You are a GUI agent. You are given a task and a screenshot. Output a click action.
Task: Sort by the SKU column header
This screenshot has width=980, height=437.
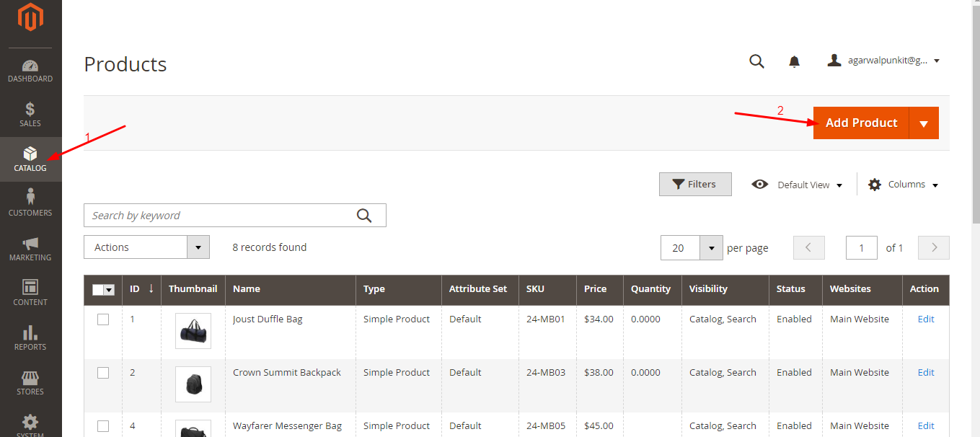click(x=548, y=289)
